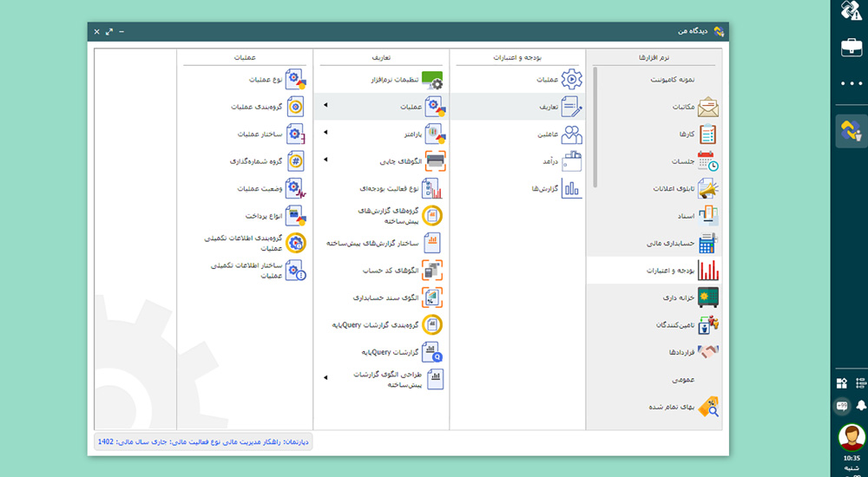Click the تعاریف document-pencil icon
Viewport: 868px width, 477px height.
[x=571, y=107]
